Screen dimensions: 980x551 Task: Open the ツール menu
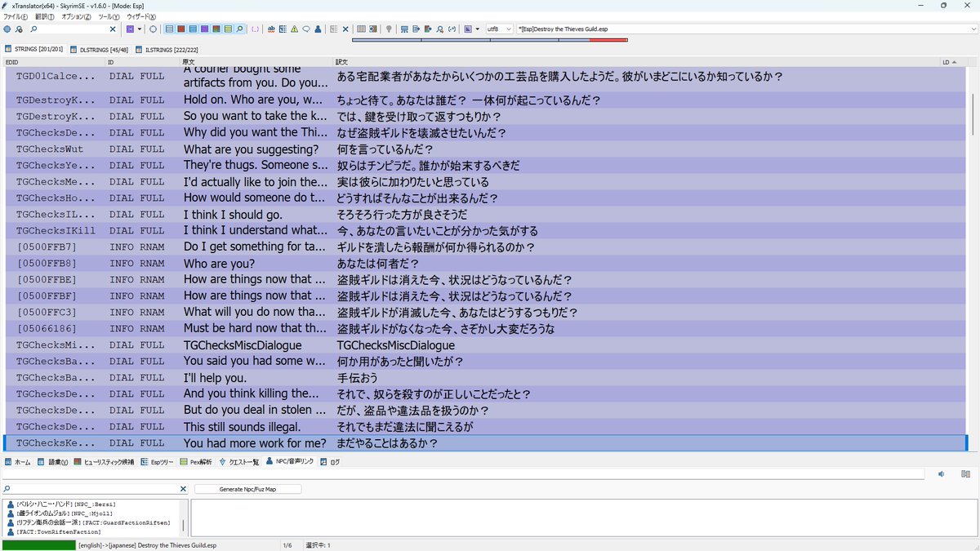coord(109,16)
